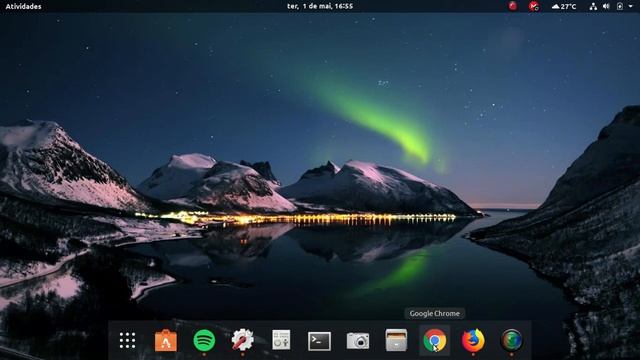Open the clock calendar showing ter, 1 de mai
Screen dimensions: 640x360
coord(320,6)
